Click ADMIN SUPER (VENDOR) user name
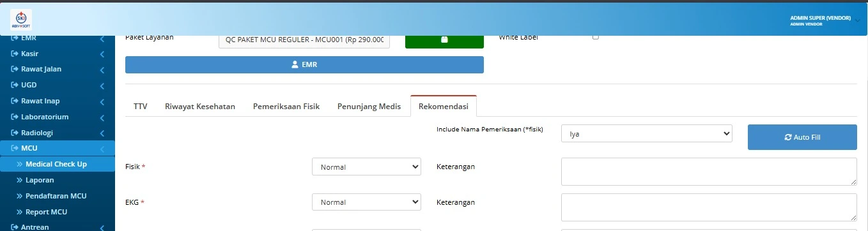The width and height of the screenshot is (868, 231). pyautogui.click(x=820, y=19)
